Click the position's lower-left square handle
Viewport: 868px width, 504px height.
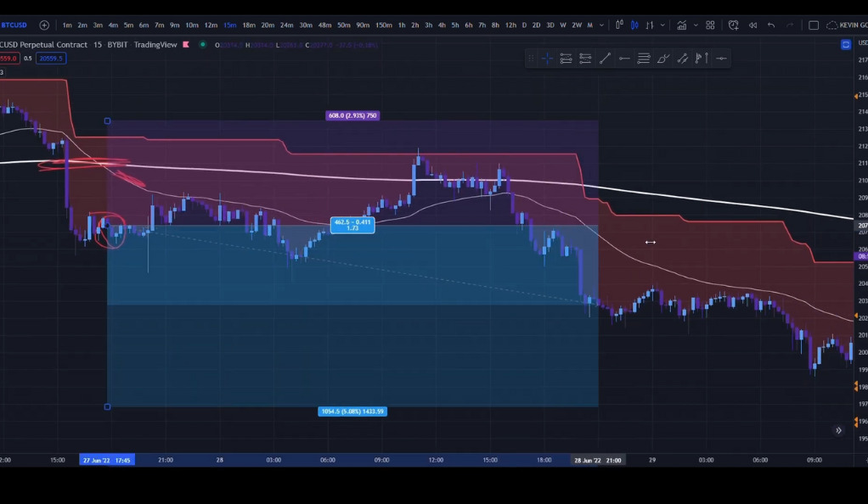click(107, 406)
